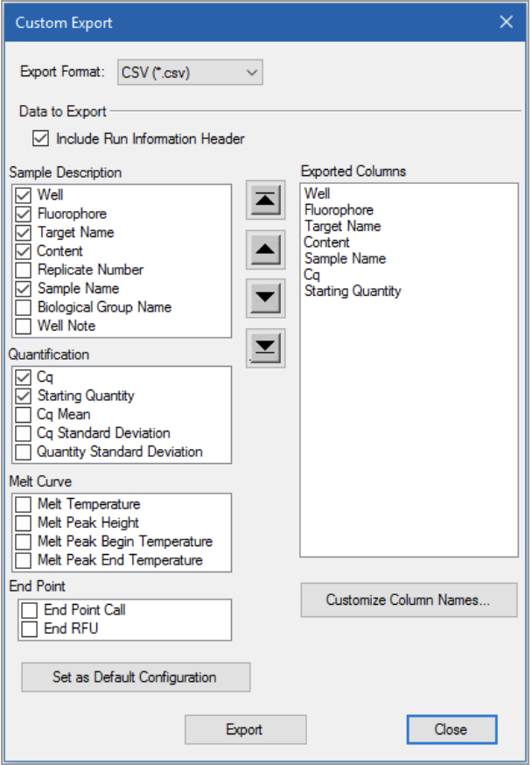The image size is (532, 765).
Task: Check the Well Note checkbox
Action: (x=24, y=326)
